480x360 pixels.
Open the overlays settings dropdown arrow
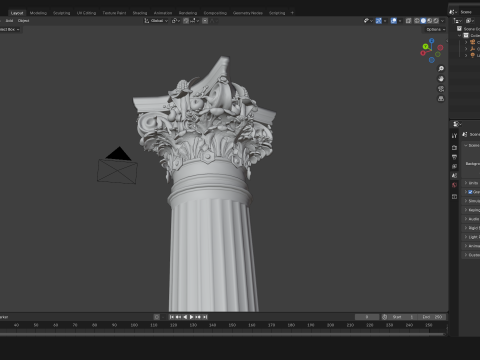400,21
